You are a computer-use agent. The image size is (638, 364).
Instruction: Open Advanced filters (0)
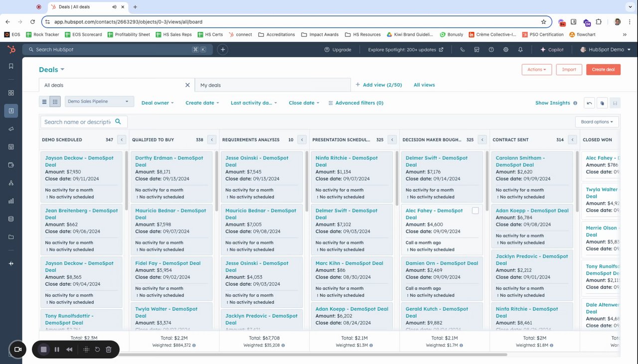(x=356, y=103)
